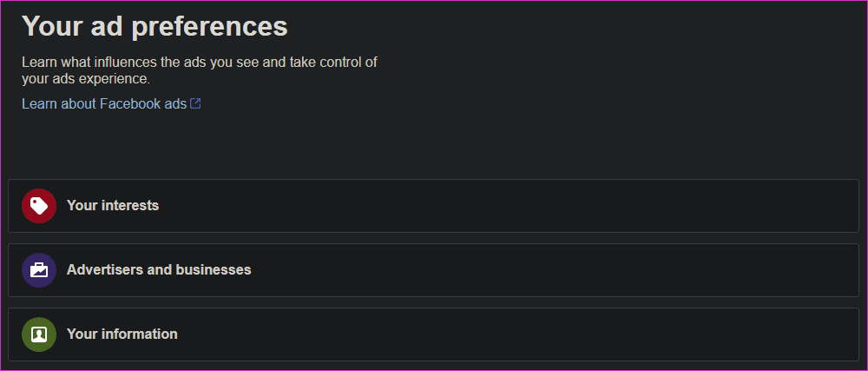Image resolution: width=868 pixels, height=371 pixels.
Task: Expand the Your interests section
Action: pyautogui.click(x=433, y=206)
